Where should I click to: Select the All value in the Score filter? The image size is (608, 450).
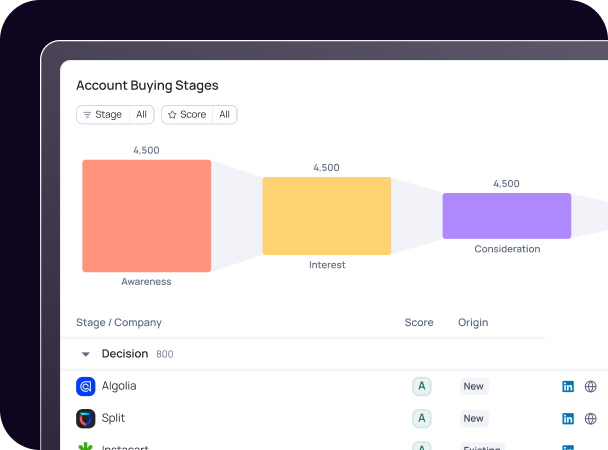click(225, 115)
